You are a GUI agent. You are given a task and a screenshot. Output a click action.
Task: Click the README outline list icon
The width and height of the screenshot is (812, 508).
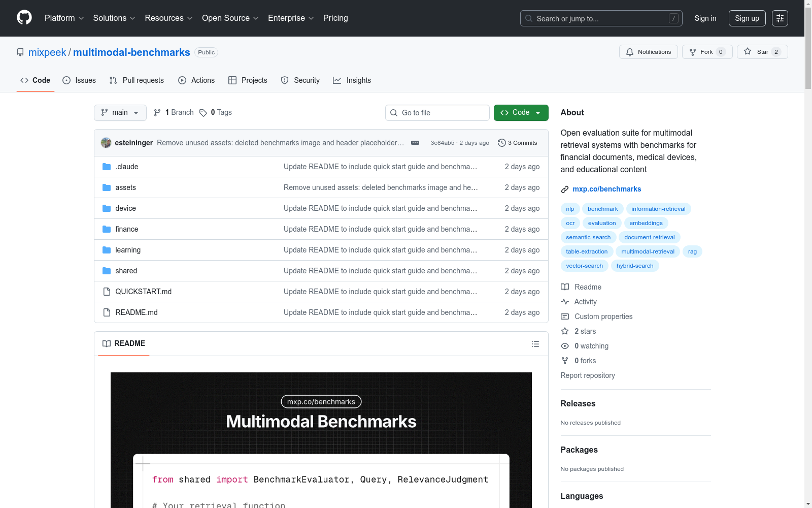[535, 344]
